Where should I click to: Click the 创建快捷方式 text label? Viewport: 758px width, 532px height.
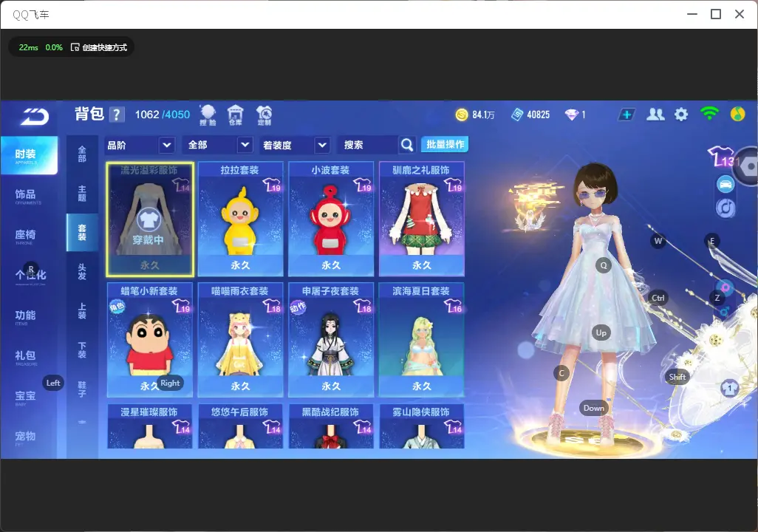[104, 47]
